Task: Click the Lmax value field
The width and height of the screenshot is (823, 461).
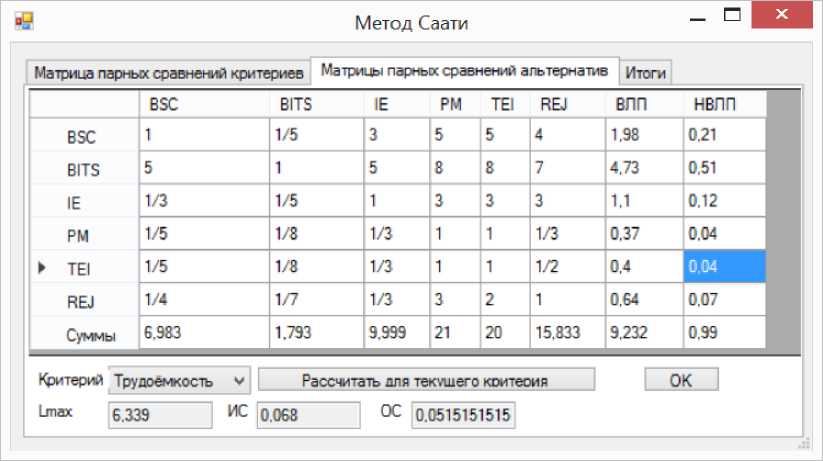Action: click(x=160, y=415)
